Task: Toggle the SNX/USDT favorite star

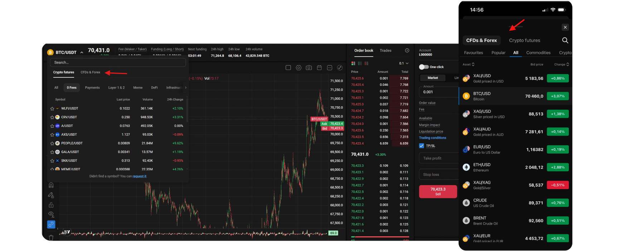Action: [52, 161]
